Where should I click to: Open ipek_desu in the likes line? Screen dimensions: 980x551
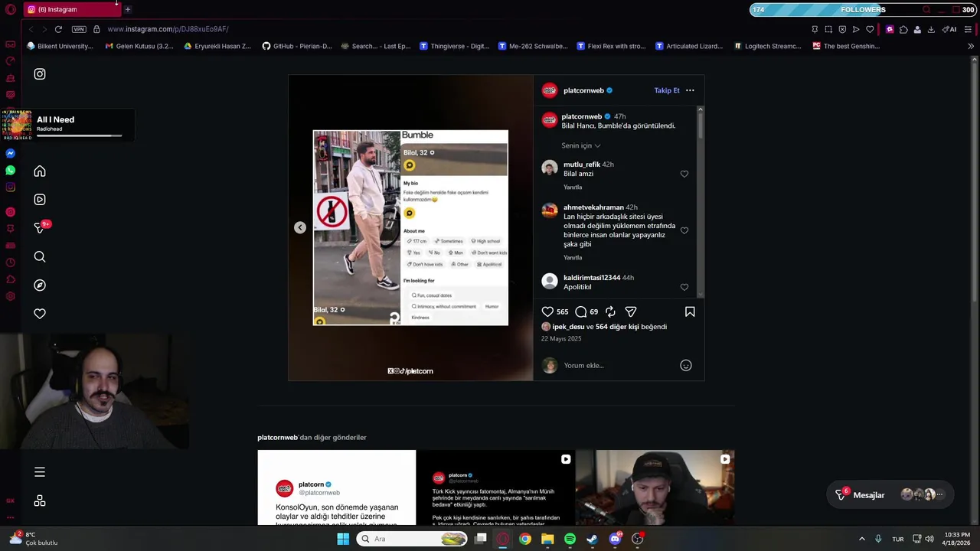(x=568, y=327)
